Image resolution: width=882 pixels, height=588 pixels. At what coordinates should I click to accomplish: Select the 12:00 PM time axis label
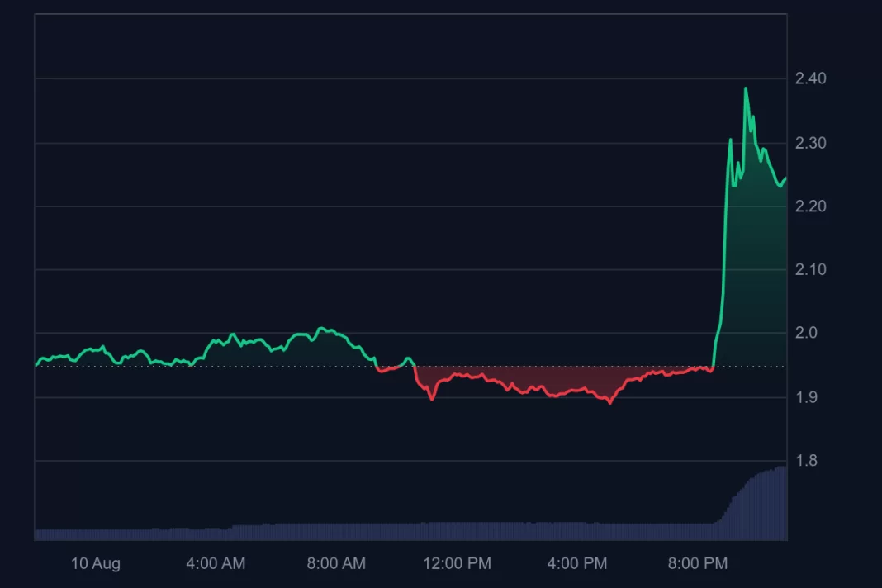point(457,564)
